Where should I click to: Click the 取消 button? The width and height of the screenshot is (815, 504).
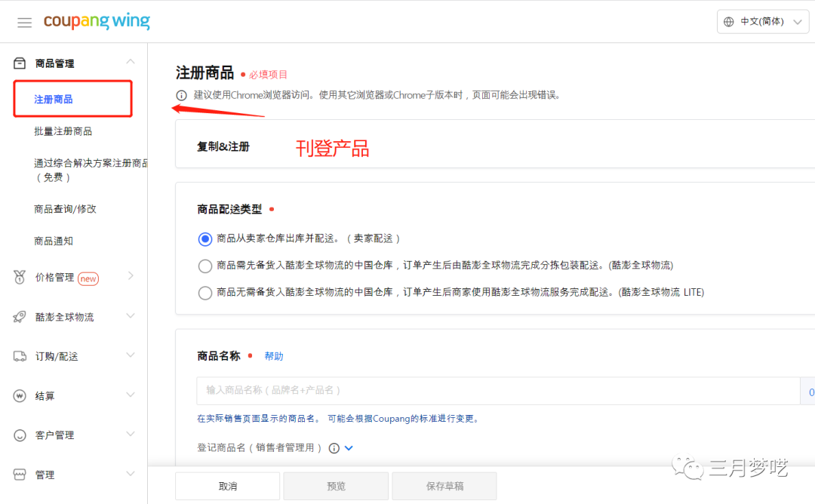click(228, 487)
